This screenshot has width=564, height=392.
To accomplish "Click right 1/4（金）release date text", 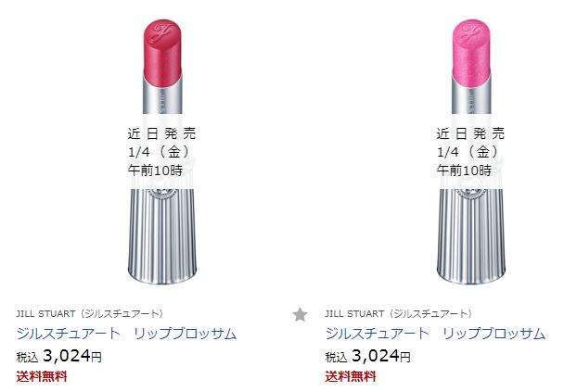I will click(468, 152).
